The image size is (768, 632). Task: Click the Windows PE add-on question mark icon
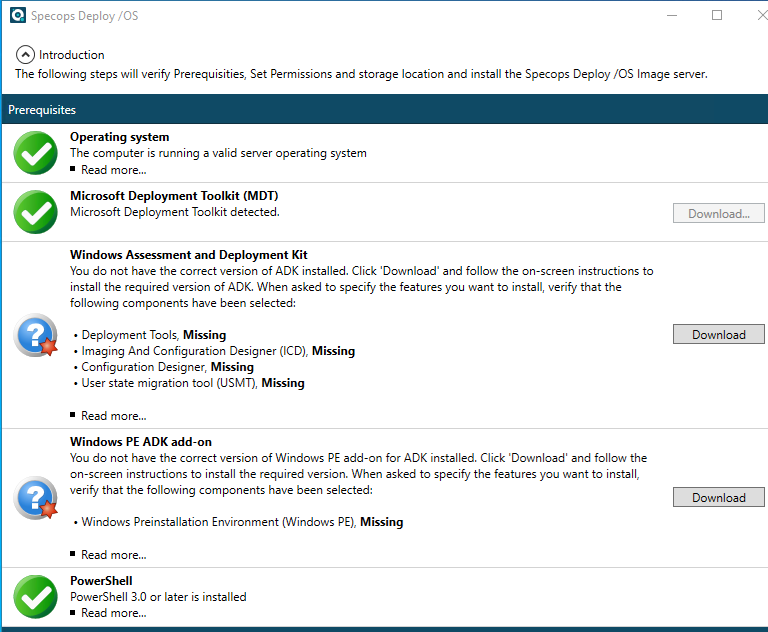pyautogui.click(x=35, y=498)
